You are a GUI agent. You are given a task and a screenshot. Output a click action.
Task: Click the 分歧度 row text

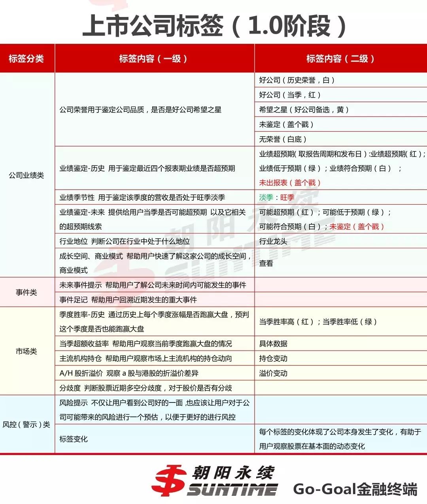[145, 388]
